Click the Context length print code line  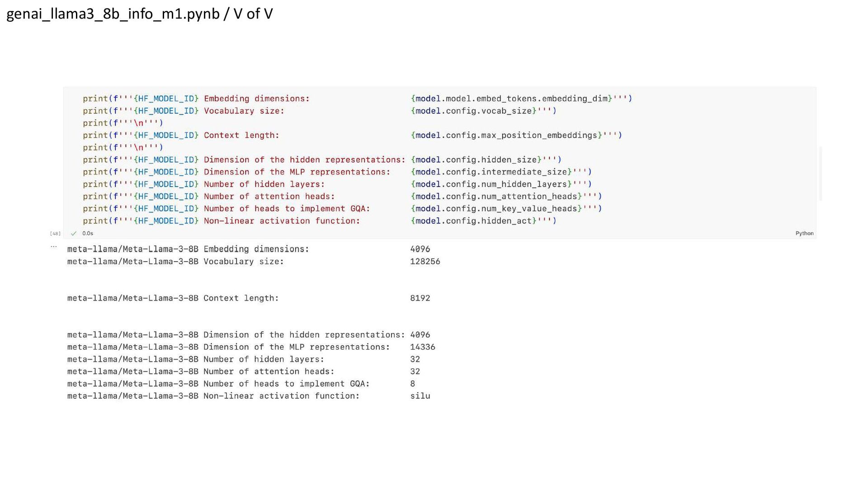point(352,135)
